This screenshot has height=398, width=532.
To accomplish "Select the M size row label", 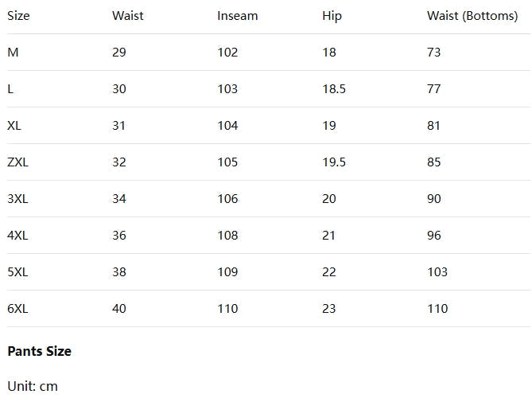I will point(13,53).
